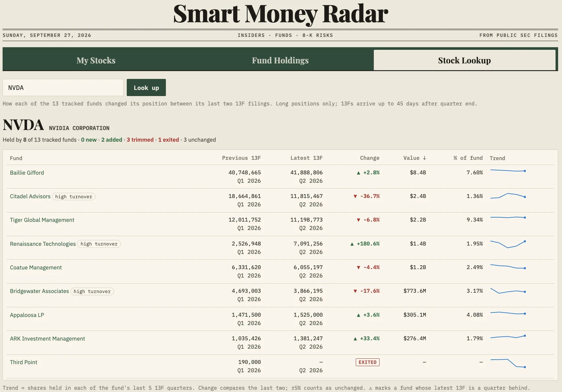The height and width of the screenshot is (392, 562).
Task: Open the Bridgewater Associates fund link
Action: [39, 291]
